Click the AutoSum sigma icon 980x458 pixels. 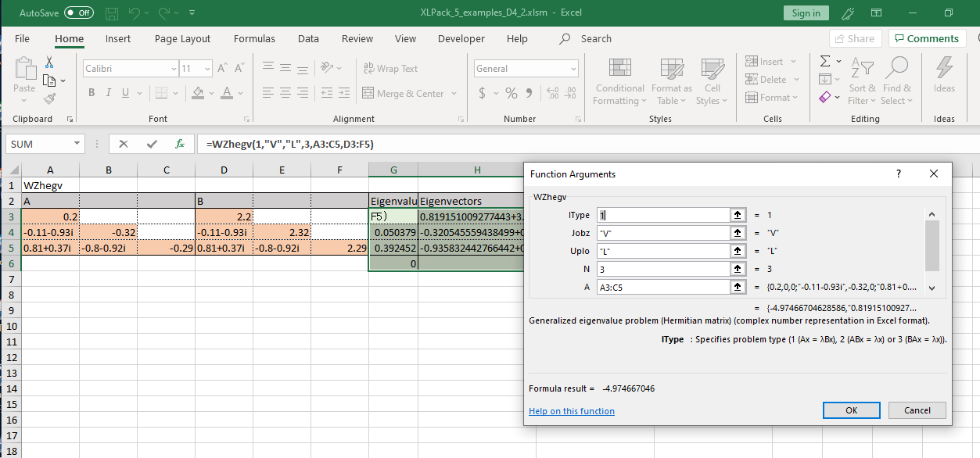click(x=825, y=62)
